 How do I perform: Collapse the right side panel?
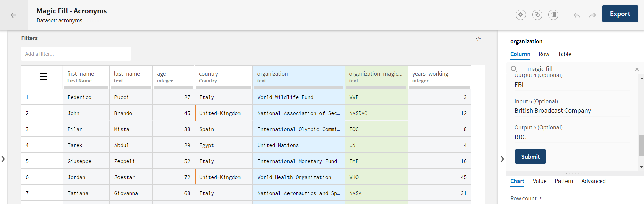(502, 159)
